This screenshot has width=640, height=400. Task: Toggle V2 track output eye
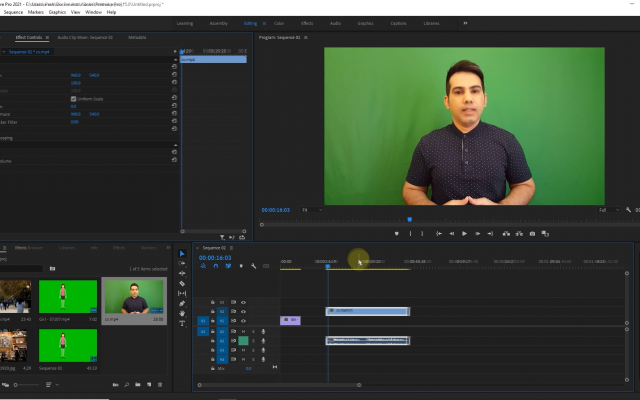point(243,311)
